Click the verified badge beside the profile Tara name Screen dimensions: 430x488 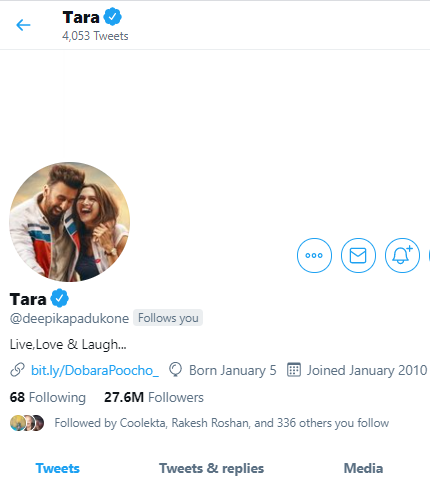coord(60,298)
